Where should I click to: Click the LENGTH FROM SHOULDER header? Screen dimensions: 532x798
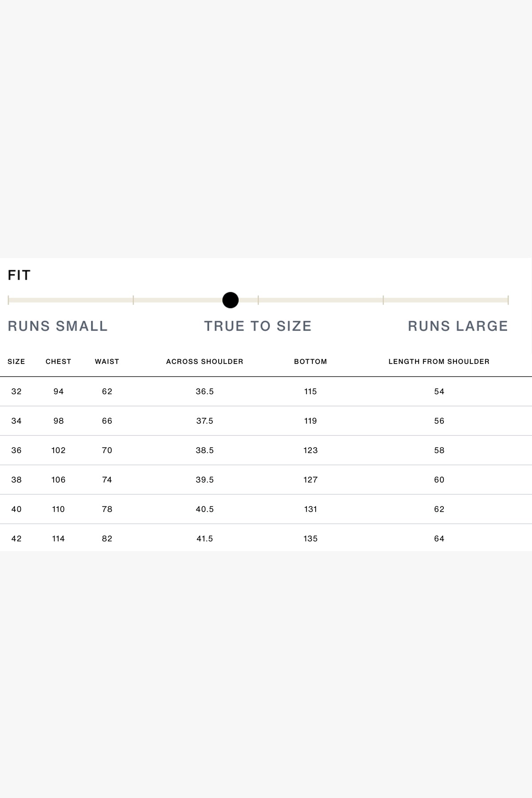pyautogui.click(x=439, y=361)
